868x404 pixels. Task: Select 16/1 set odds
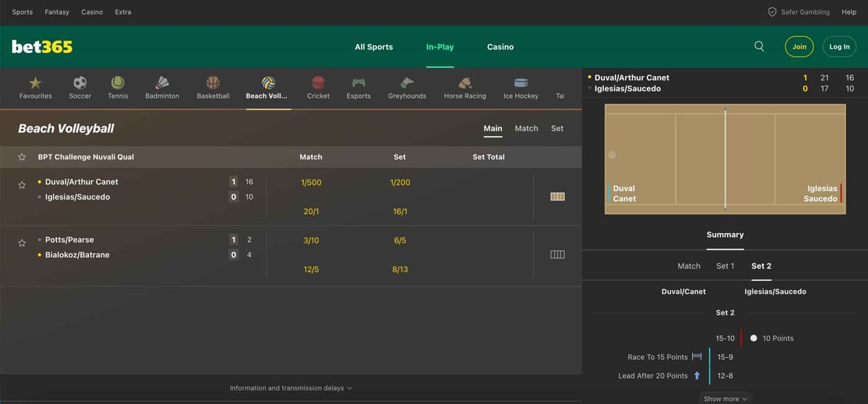tap(400, 211)
